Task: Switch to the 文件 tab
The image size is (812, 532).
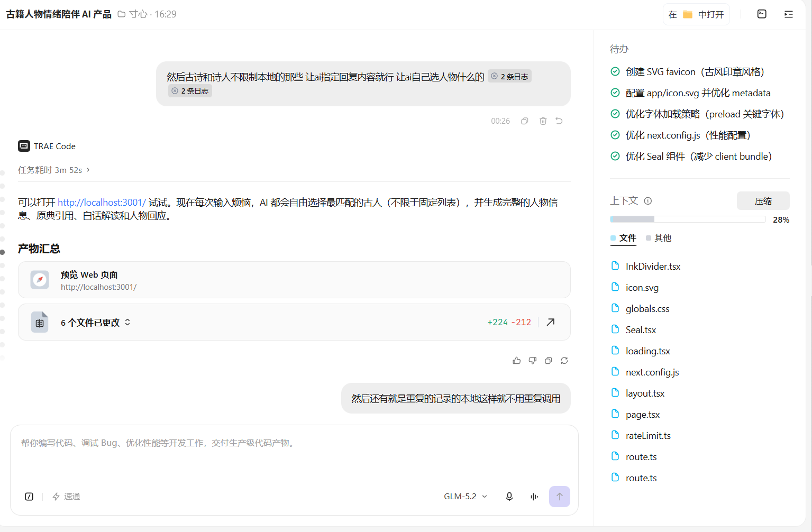Action: pyautogui.click(x=623, y=238)
